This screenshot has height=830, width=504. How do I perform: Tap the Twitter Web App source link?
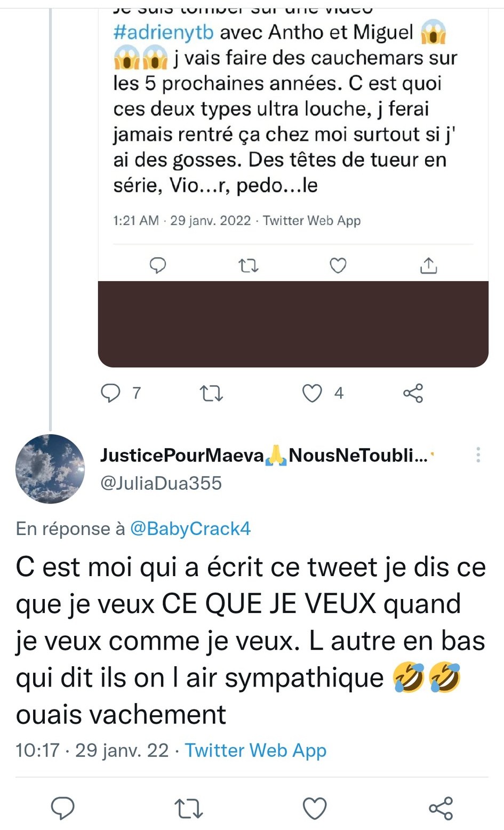(255, 751)
